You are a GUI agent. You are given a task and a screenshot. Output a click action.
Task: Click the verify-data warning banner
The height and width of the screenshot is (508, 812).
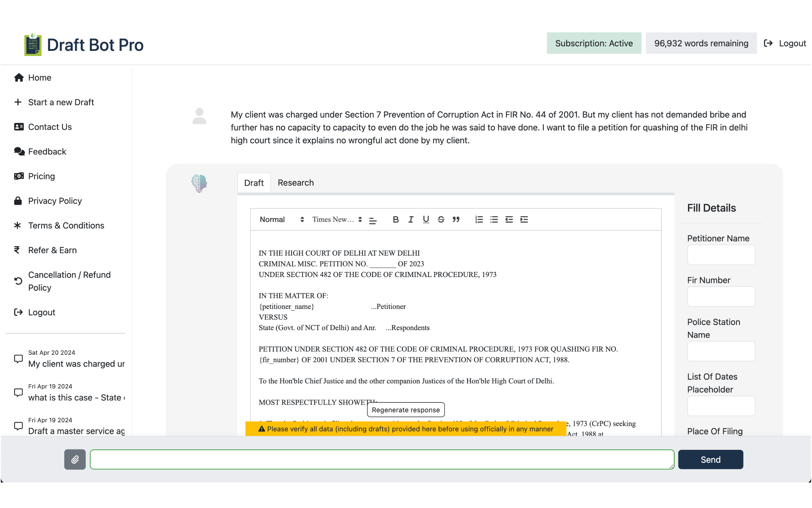pyautogui.click(x=405, y=429)
